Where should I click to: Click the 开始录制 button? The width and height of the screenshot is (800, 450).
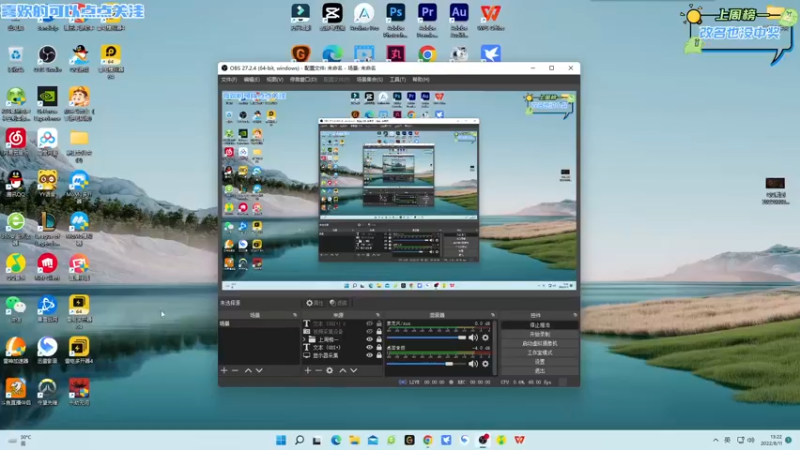pyautogui.click(x=539, y=334)
